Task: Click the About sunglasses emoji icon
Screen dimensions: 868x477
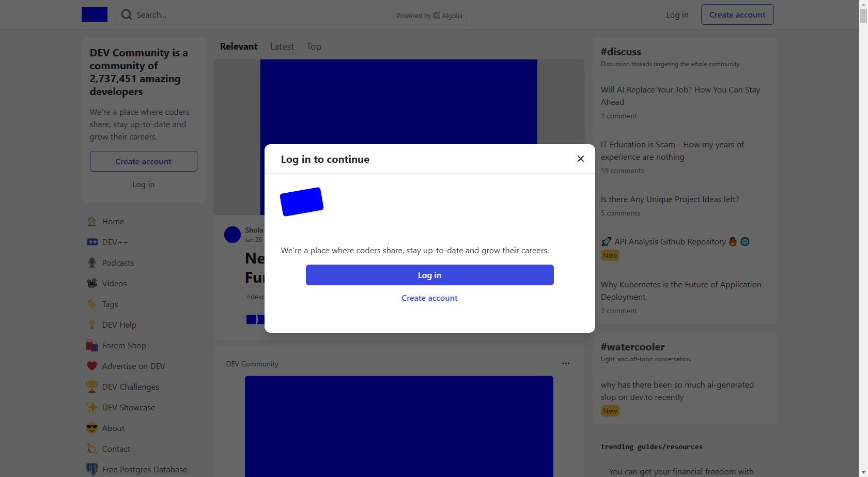Action: [92, 428]
